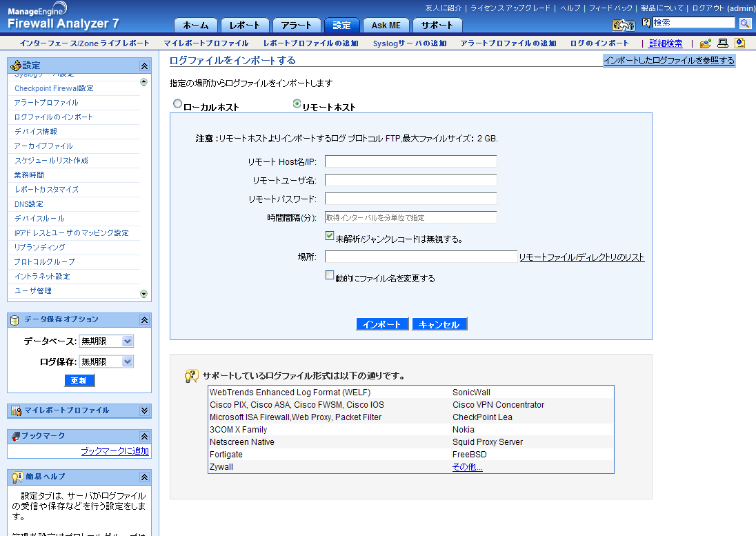Enable 動的にファイル名を変更する checkbox
This screenshot has height=536, width=756.
[x=329, y=275]
